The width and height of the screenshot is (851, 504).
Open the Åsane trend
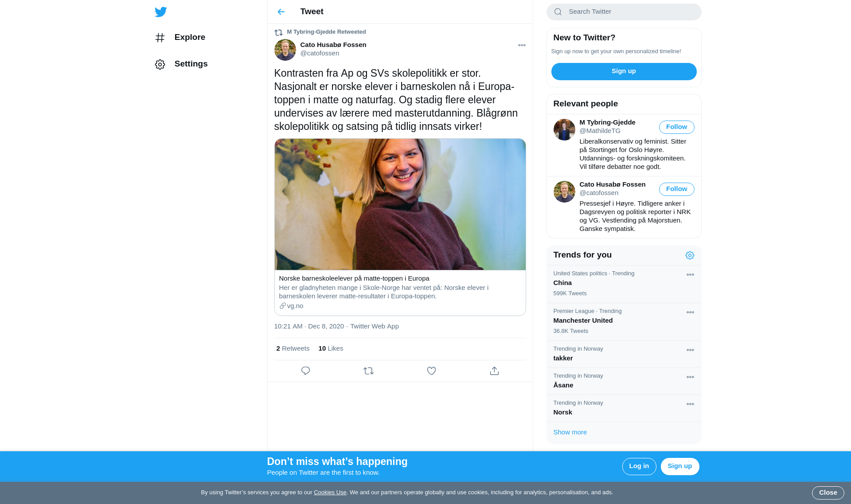pyautogui.click(x=624, y=381)
